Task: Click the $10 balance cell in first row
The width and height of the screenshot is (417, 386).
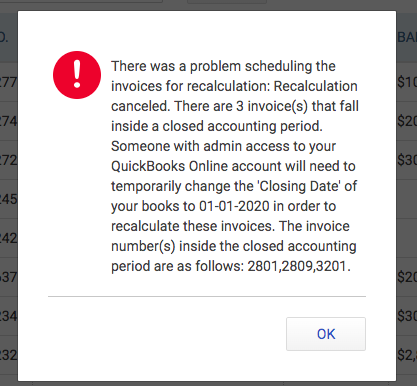Action: [x=407, y=82]
